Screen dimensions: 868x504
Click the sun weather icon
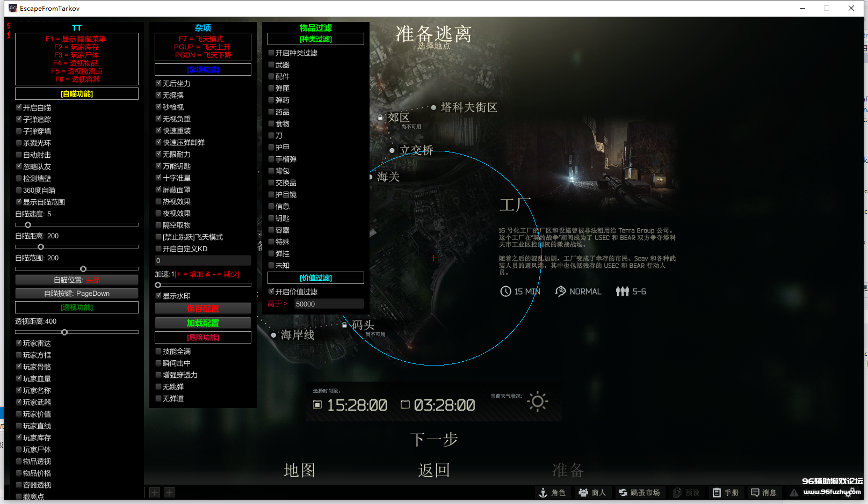537,401
